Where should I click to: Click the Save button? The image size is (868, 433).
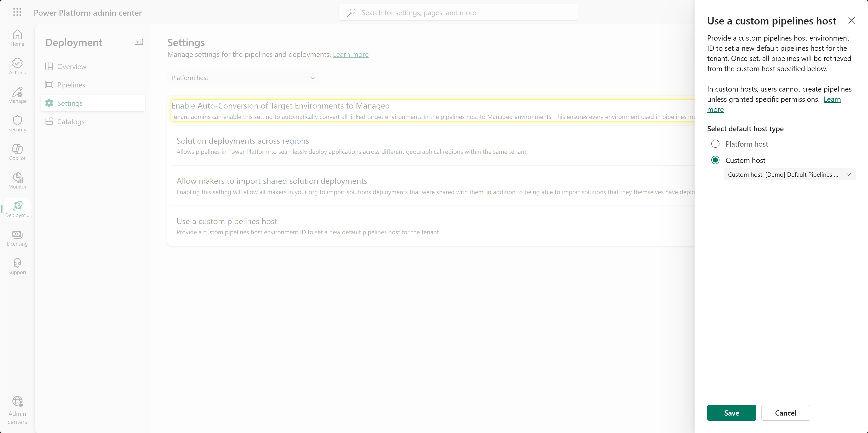click(x=731, y=413)
